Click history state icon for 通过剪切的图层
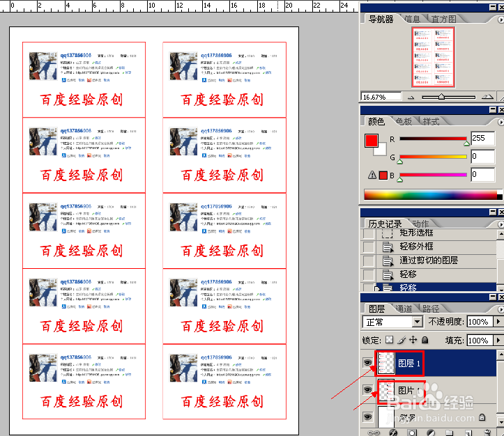Viewport: 504px width, 436px height. coord(388,260)
